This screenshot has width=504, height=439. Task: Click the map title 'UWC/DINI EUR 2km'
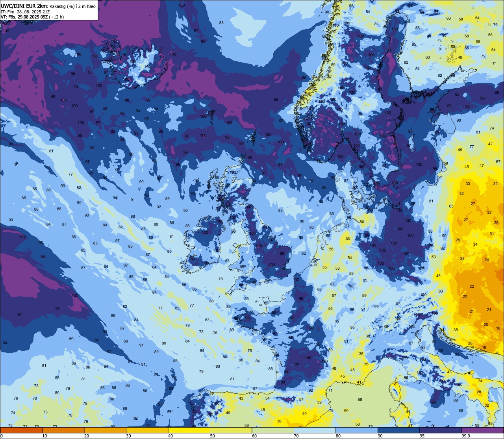[x=24, y=6]
